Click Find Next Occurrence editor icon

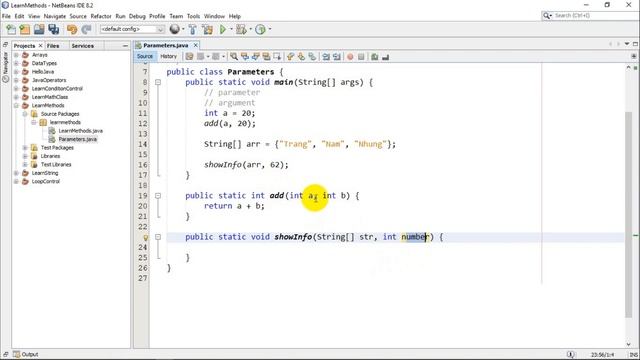click(x=256, y=57)
